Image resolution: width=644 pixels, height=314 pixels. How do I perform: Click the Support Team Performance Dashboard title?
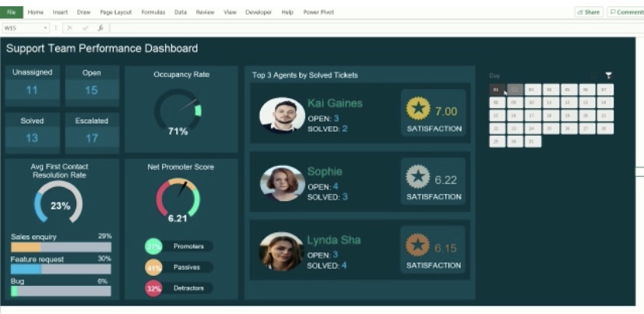point(102,48)
